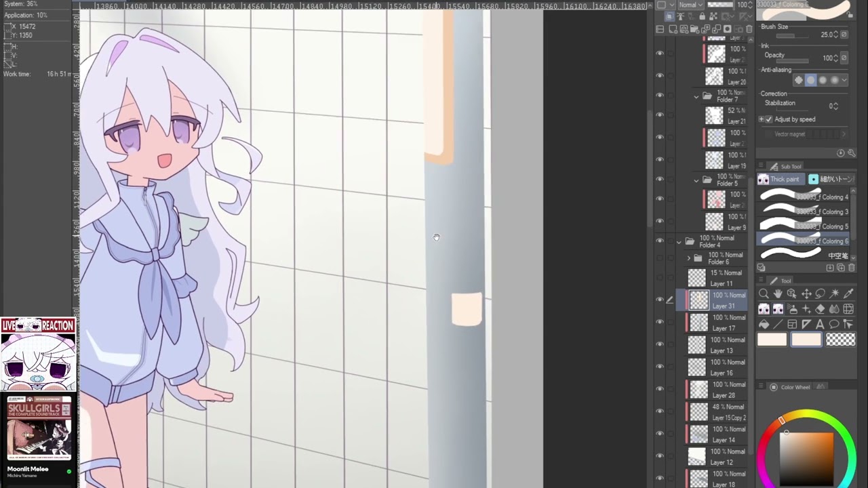Open the Tool panel tab
The width and height of the screenshot is (868, 488).
tap(781, 281)
